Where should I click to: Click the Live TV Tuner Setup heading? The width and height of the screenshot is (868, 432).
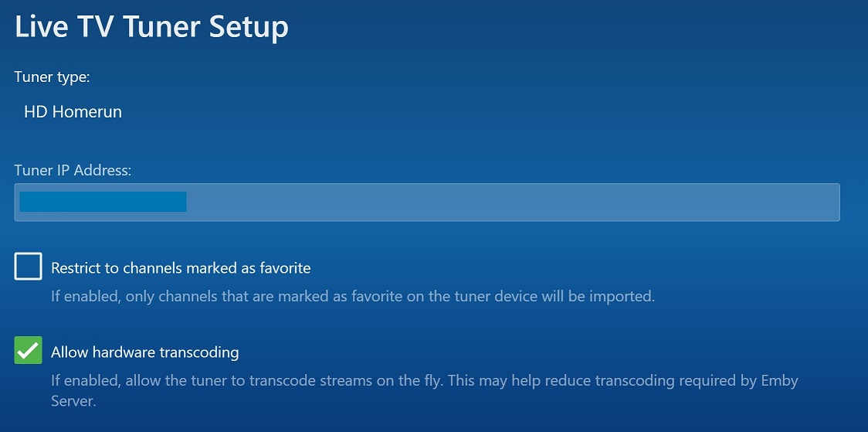(x=151, y=27)
